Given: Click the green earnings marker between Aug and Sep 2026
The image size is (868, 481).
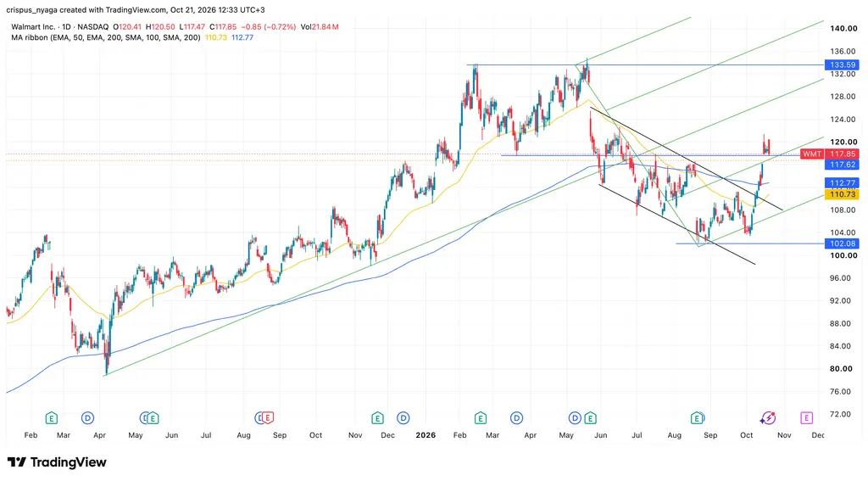Looking at the screenshot, I should pos(697,418).
